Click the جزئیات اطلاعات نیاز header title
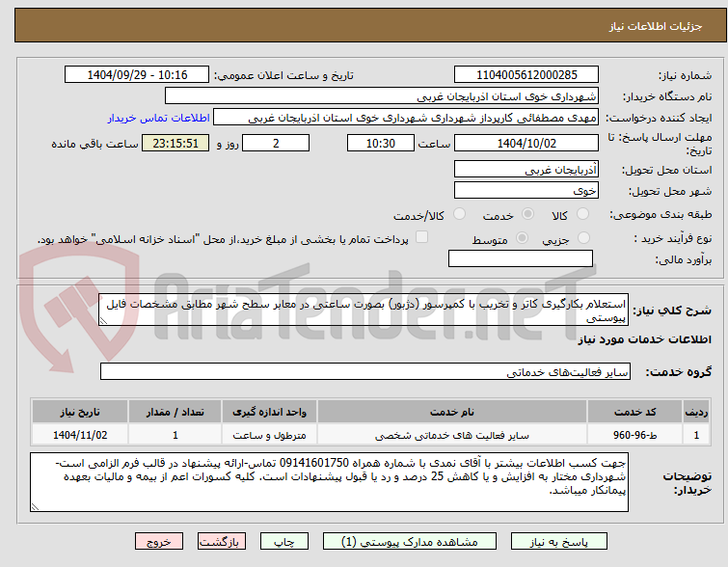This screenshot has width=728, height=567. pos(655,26)
